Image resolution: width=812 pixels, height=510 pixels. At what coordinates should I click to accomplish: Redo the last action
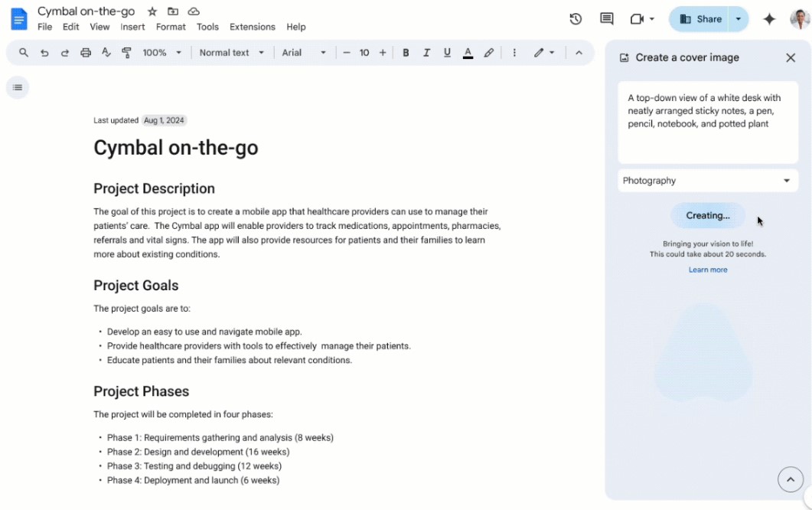tap(65, 52)
